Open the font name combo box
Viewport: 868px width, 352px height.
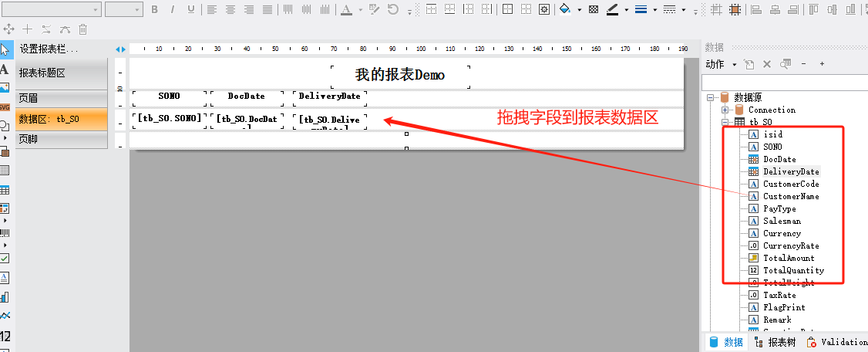[52, 8]
